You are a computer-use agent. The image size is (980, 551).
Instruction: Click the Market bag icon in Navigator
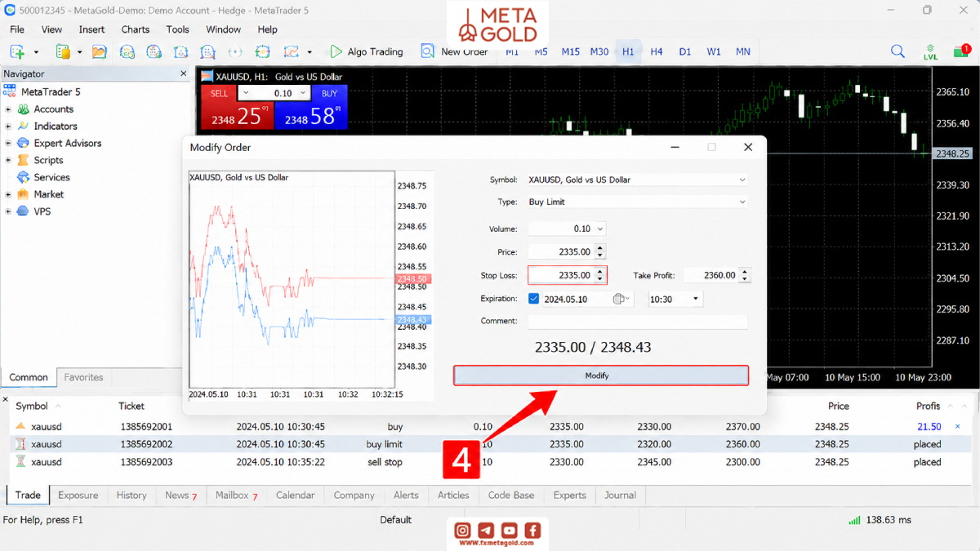24,194
